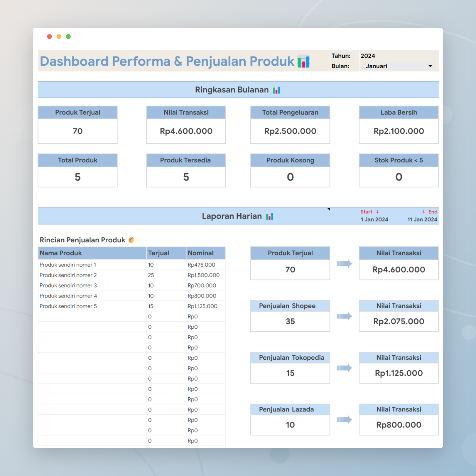Click the chart icon next to Laporan Harian
This screenshot has height=476, width=476.
click(270, 216)
